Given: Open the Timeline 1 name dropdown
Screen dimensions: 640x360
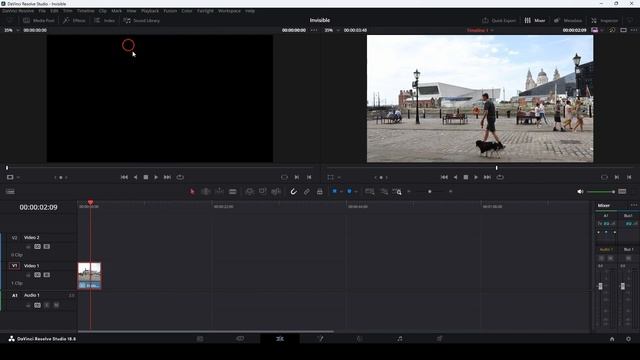Looking at the screenshot, I should tap(480, 30).
